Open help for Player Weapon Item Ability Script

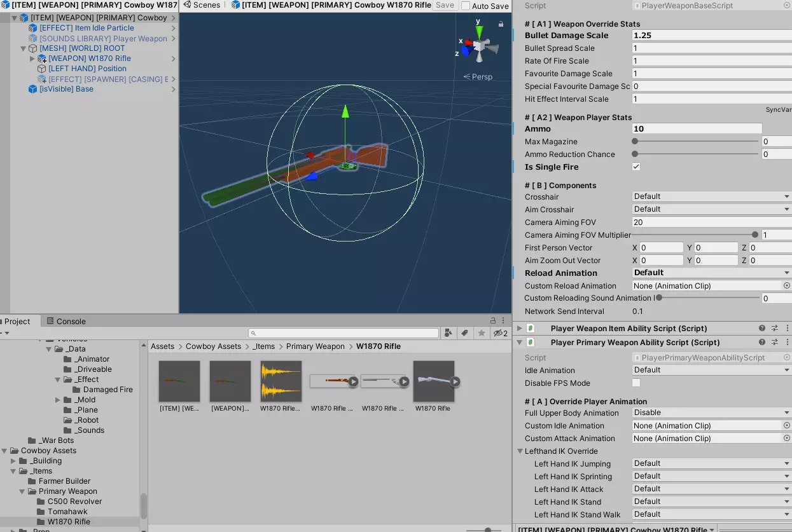point(761,329)
